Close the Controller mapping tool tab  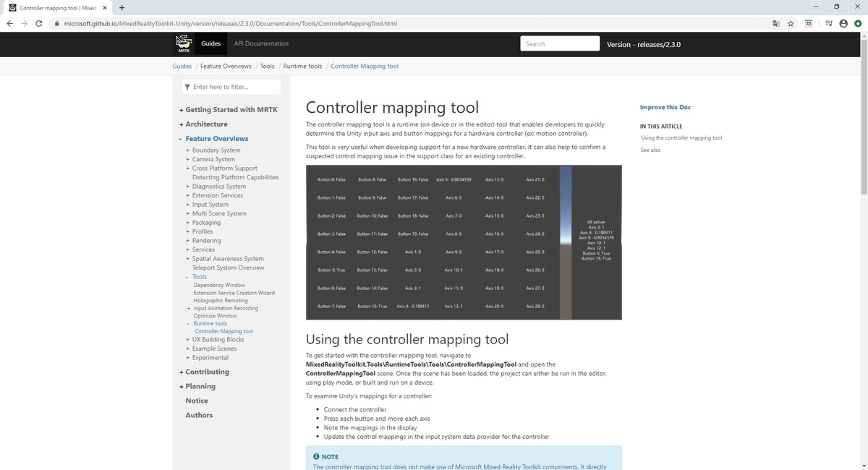point(104,8)
